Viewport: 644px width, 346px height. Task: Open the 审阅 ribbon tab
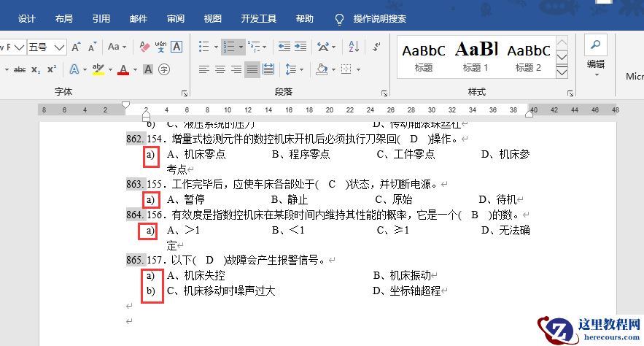tap(176, 18)
